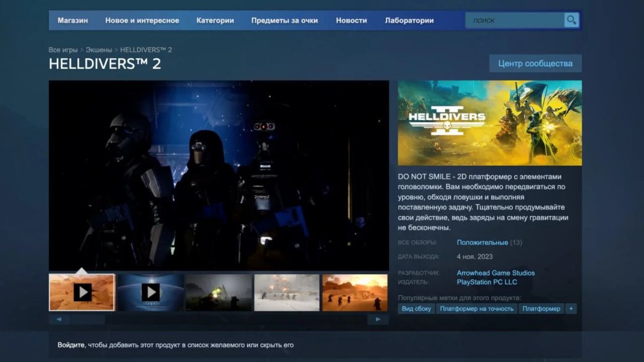Add a tag with the plus button
Screen dimensions: 644x362
(x=571, y=309)
